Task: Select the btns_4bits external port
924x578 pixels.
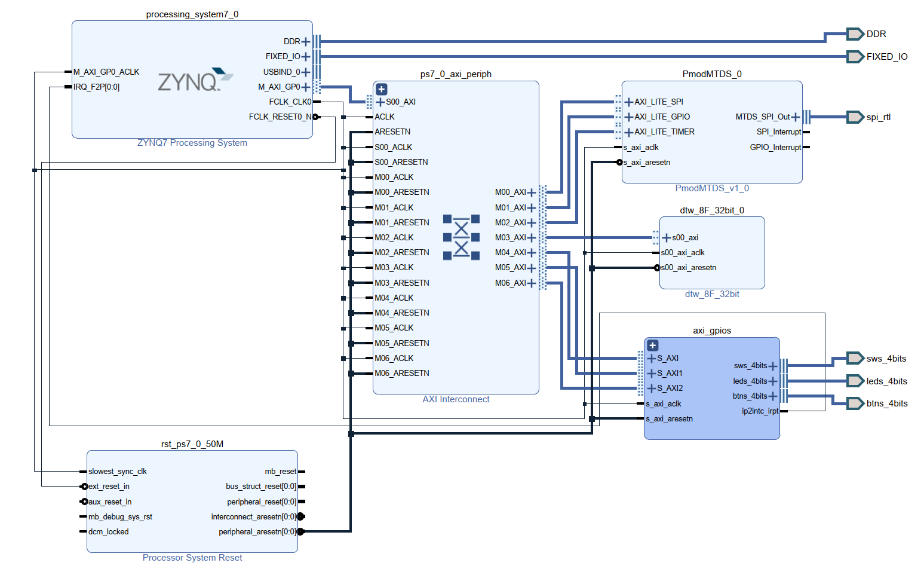Action: tap(855, 403)
